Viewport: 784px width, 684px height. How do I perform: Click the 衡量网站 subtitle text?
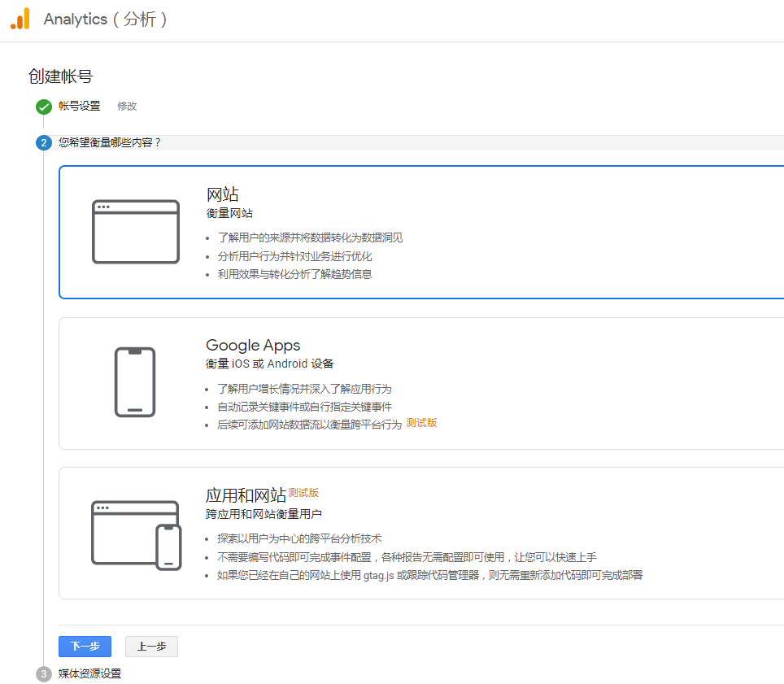pyautogui.click(x=229, y=214)
